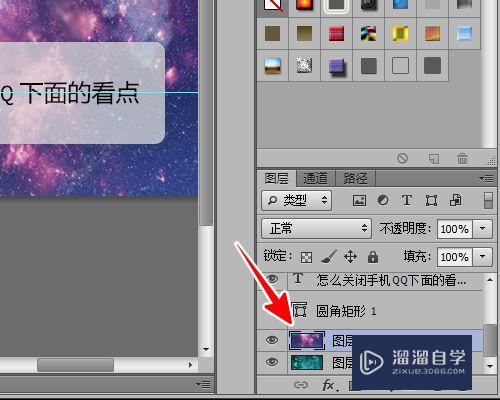Click the link layers chain icon

301,385
